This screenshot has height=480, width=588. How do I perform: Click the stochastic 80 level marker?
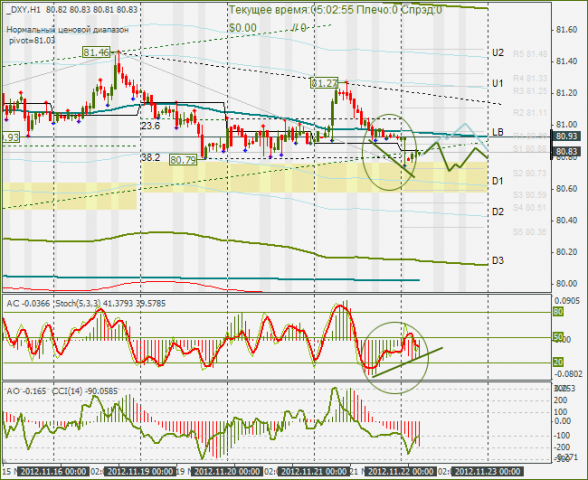pos(558,312)
